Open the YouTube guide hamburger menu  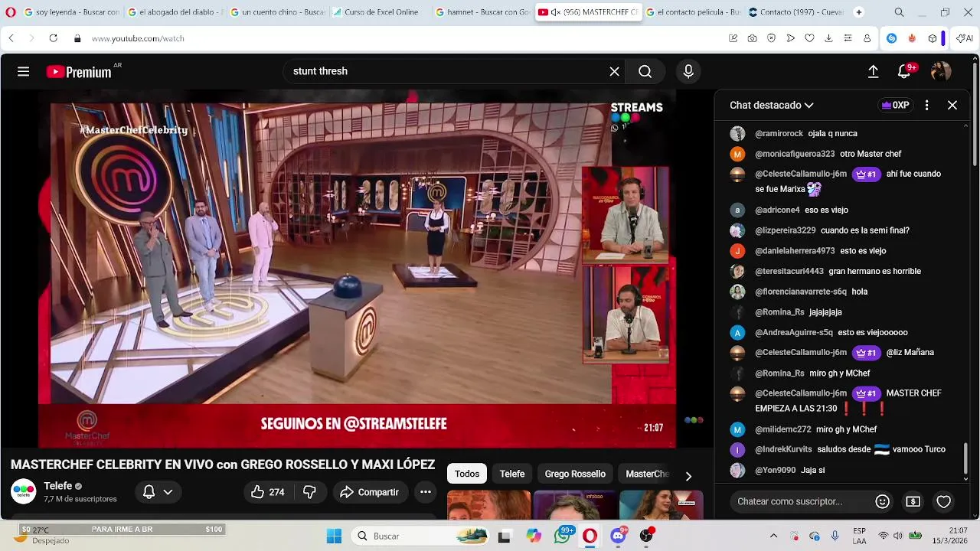pos(24,71)
